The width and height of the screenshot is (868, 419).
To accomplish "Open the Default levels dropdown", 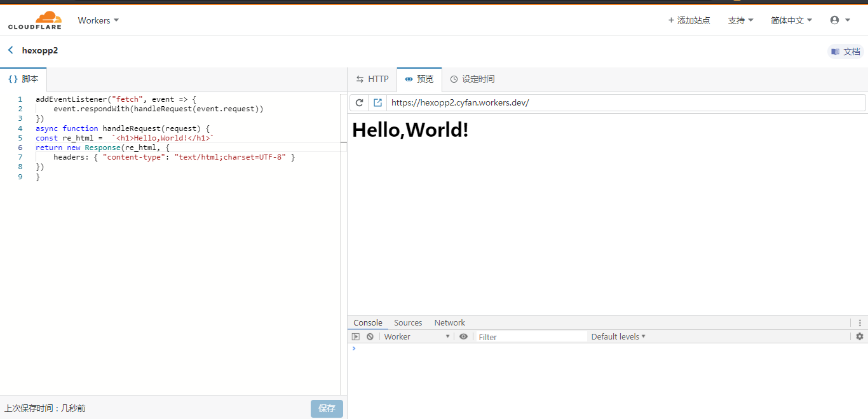I will point(618,337).
